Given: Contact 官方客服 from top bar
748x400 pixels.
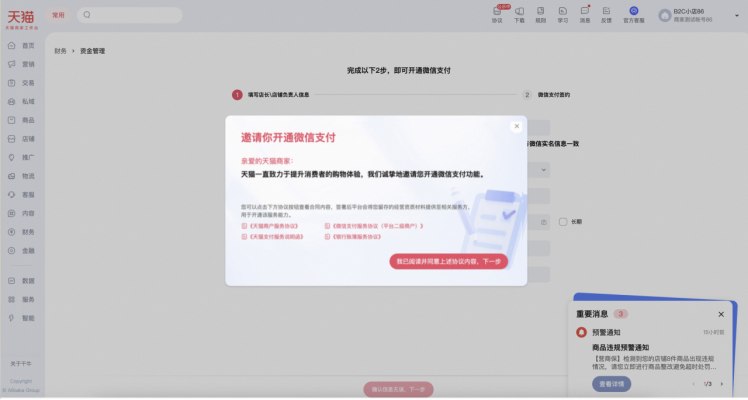Looking at the screenshot, I should (634, 15).
